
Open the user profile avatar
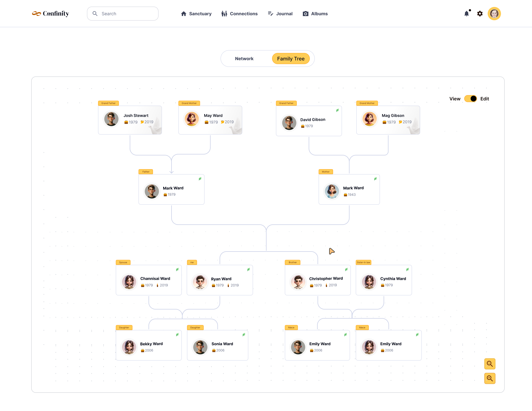(x=494, y=14)
